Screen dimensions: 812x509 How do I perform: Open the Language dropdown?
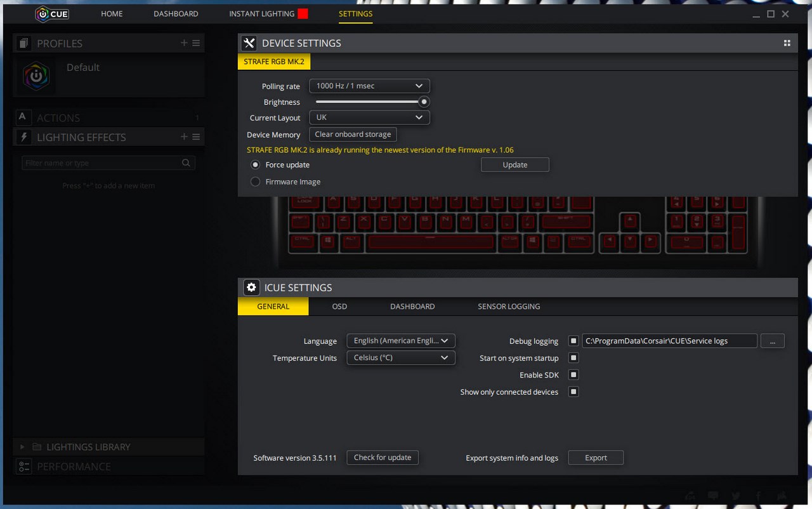[x=401, y=341]
